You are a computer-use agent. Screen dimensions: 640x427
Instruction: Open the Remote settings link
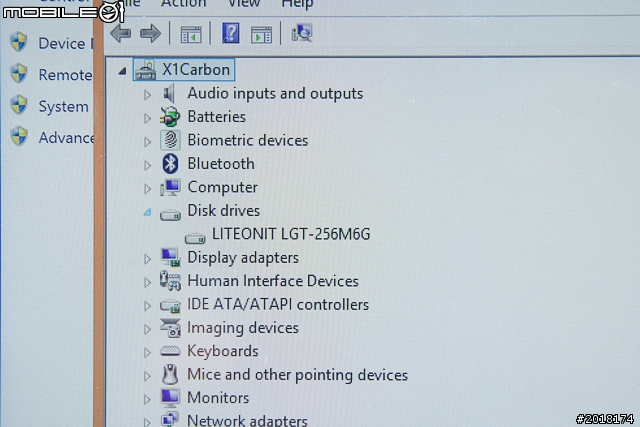[x=65, y=75]
